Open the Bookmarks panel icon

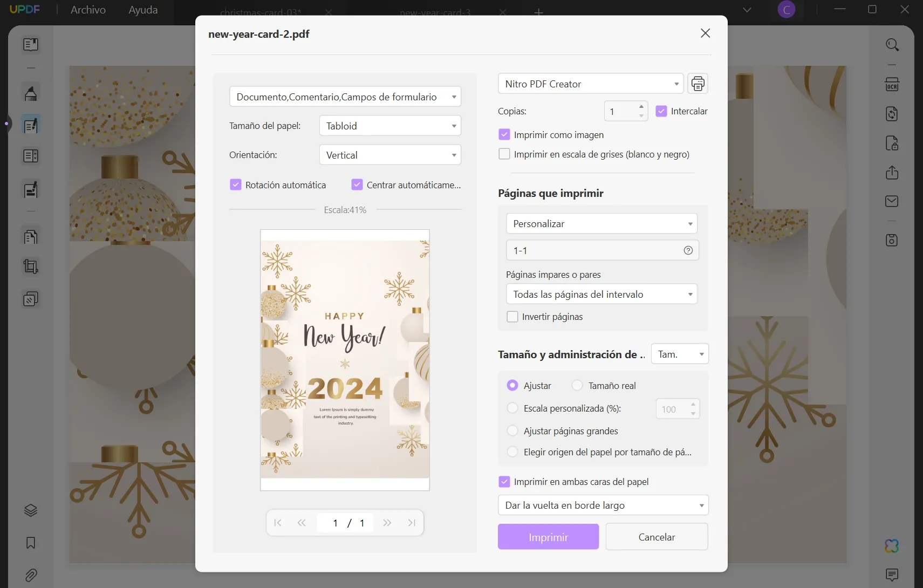tap(31, 543)
